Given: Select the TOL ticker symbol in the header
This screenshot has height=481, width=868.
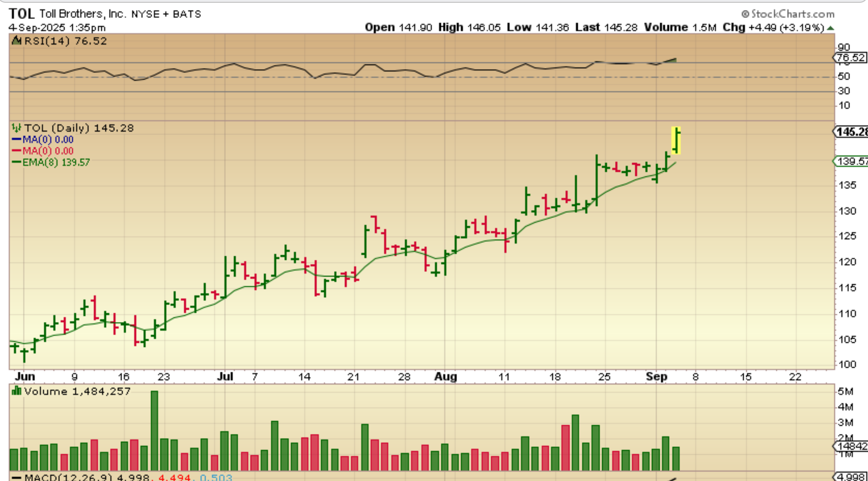Looking at the screenshot, I should (x=22, y=14).
